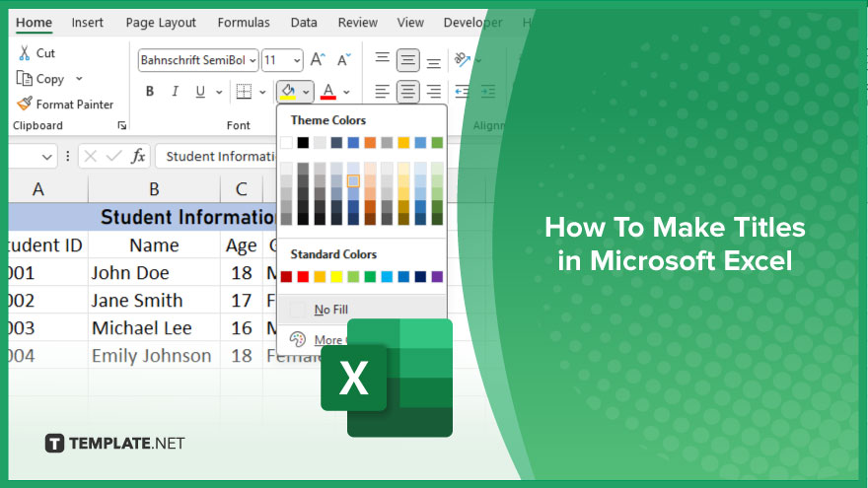Viewport: 868px width, 488px height.
Task: Click the red Font Color A icon
Action: (x=328, y=92)
